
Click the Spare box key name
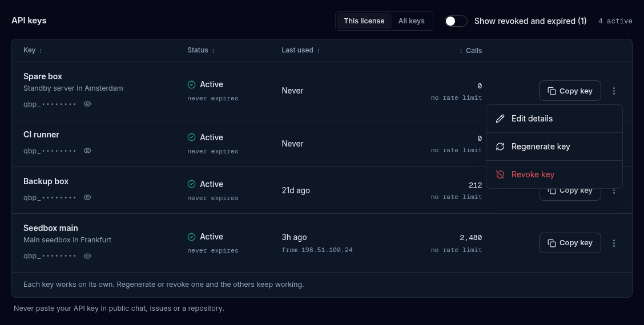coord(43,76)
